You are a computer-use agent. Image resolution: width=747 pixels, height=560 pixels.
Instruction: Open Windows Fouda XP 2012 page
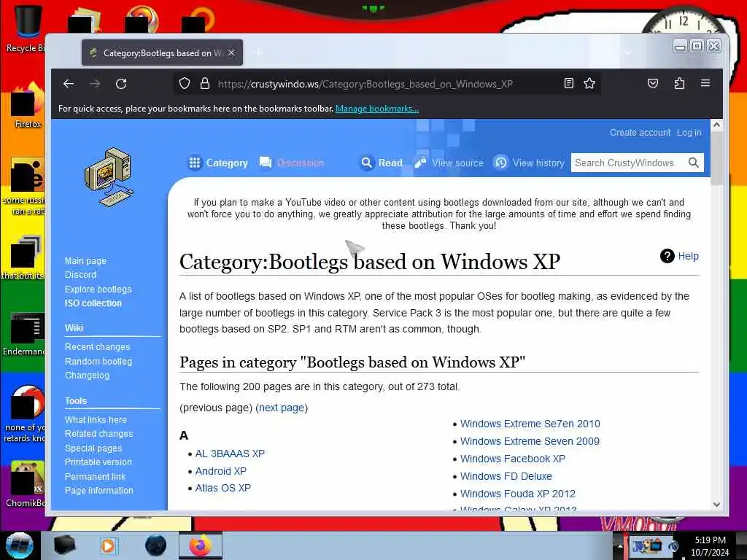[518, 494]
